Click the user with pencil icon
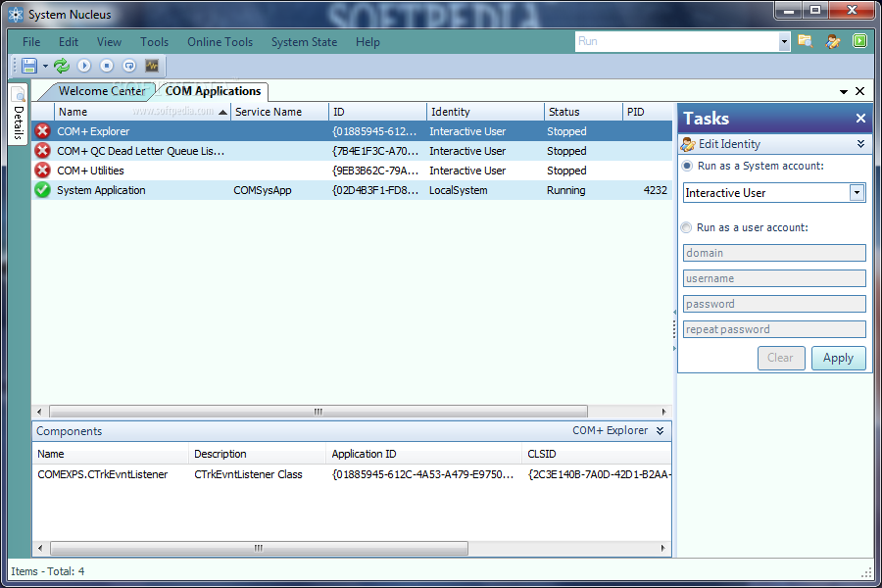 (x=832, y=41)
